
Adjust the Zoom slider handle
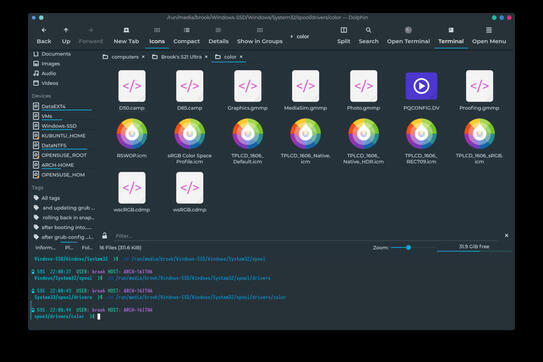409,247
